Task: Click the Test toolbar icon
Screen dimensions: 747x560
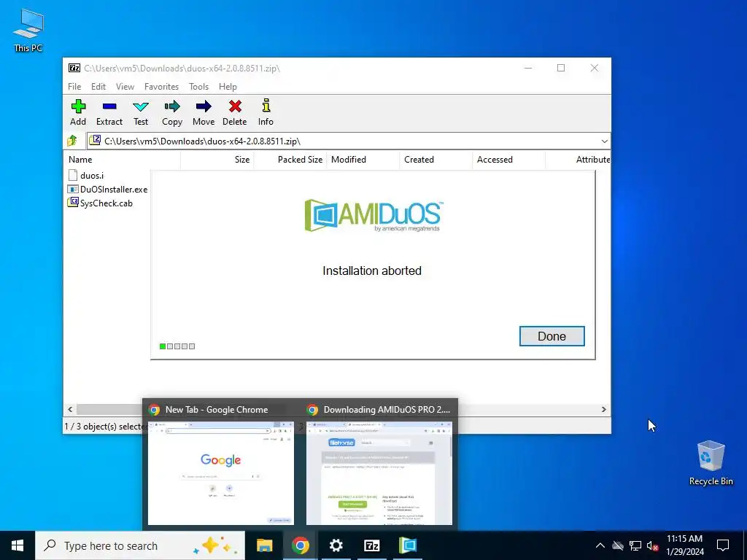Action: click(141, 112)
